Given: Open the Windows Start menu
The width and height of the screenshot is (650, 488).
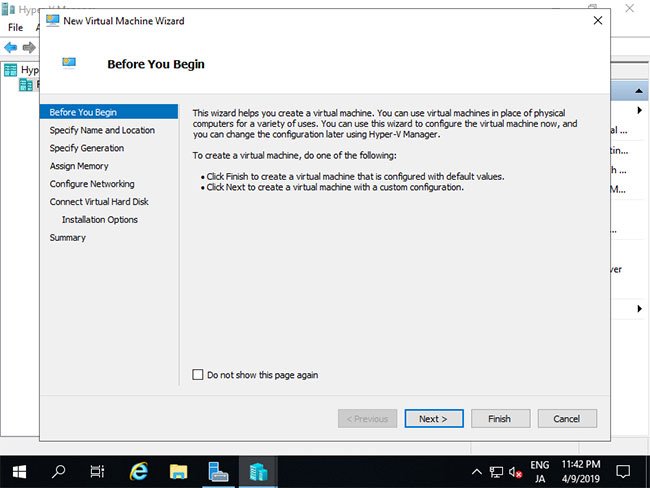Looking at the screenshot, I should [19, 472].
